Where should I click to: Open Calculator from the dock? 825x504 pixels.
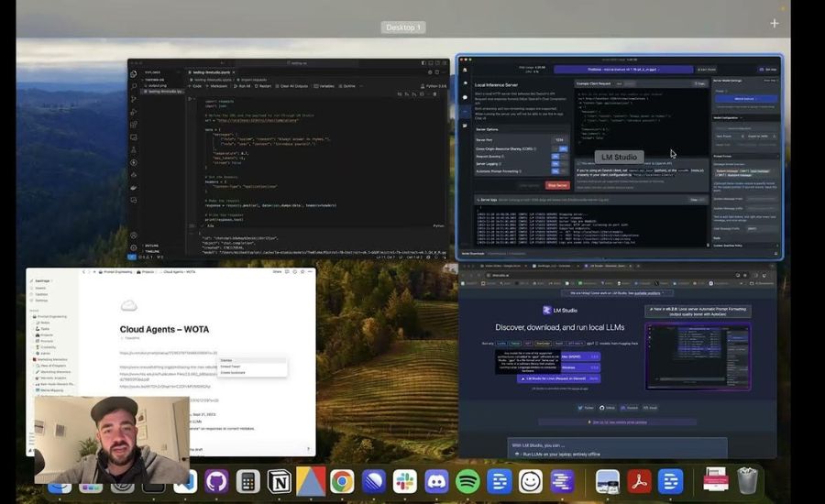(x=247, y=481)
